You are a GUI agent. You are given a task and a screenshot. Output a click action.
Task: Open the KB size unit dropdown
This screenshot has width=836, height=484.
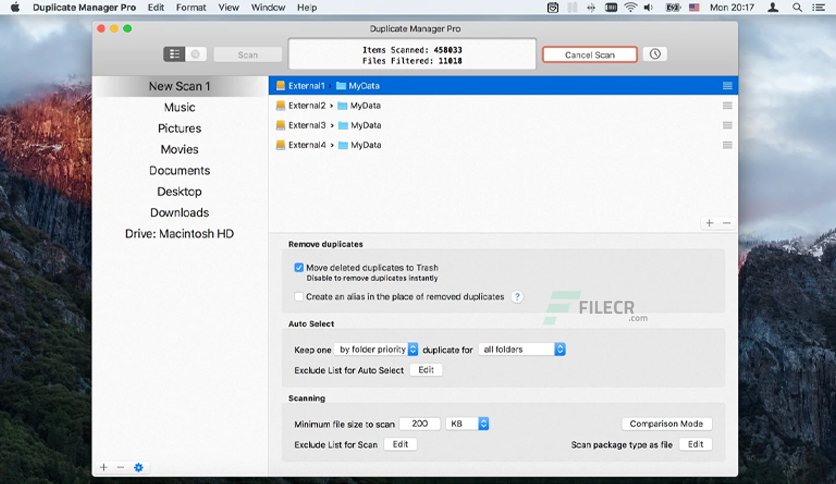(467, 424)
